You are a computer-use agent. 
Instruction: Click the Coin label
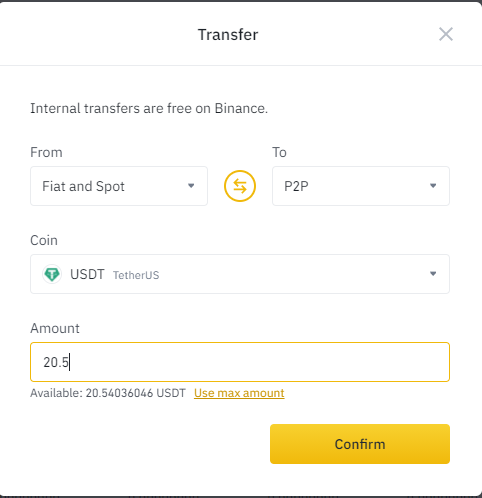pos(44,240)
